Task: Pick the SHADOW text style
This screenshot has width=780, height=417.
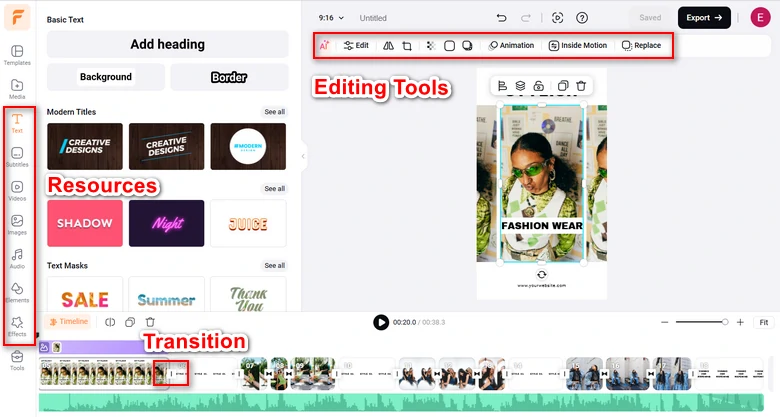Action: pyautogui.click(x=85, y=223)
